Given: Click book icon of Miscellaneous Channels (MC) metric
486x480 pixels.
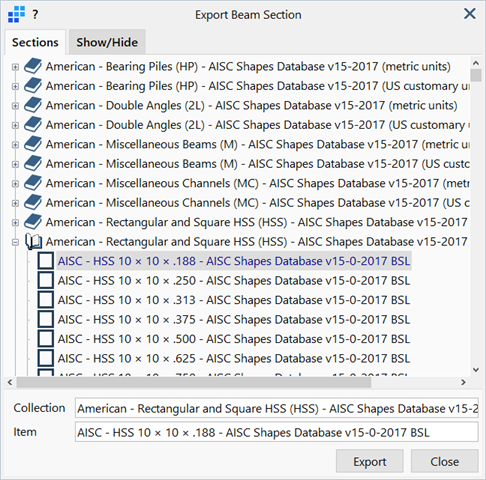Looking at the screenshot, I should tap(33, 183).
